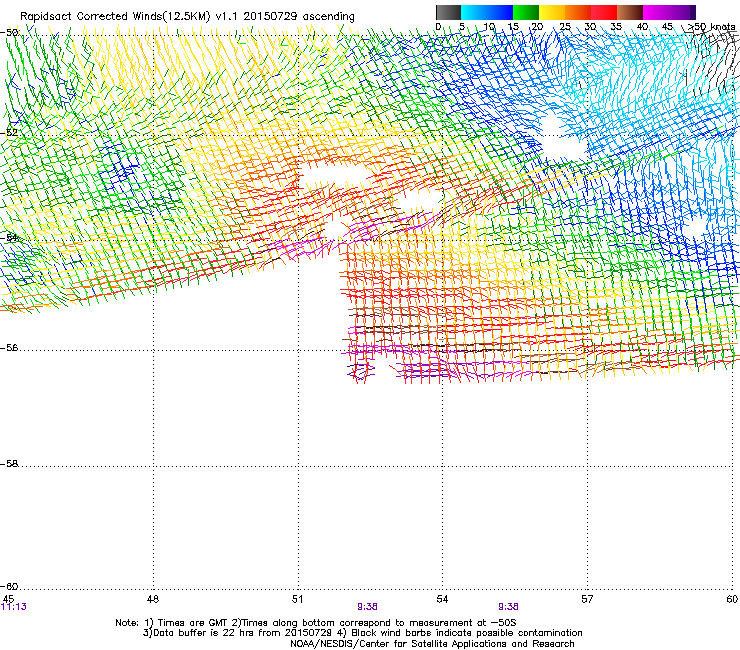Click the red 30-35 knots legend color
This screenshot has width=740, height=650.
click(x=604, y=12)
